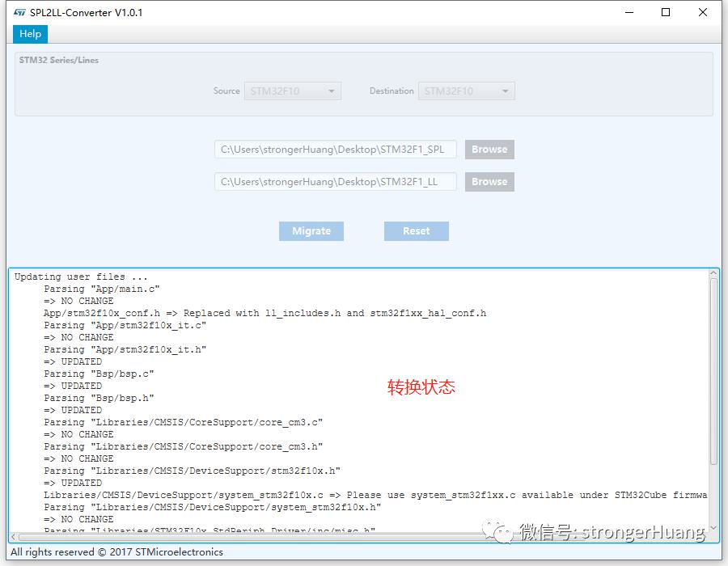Close the SPL2LL-Converter window
This screenshot has height=566, width=728.
pos(702,12)
